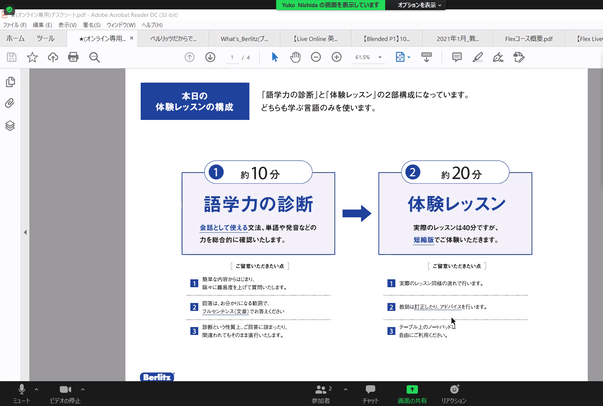Bookmark the document with the star icon

click(x=32, y=57)
